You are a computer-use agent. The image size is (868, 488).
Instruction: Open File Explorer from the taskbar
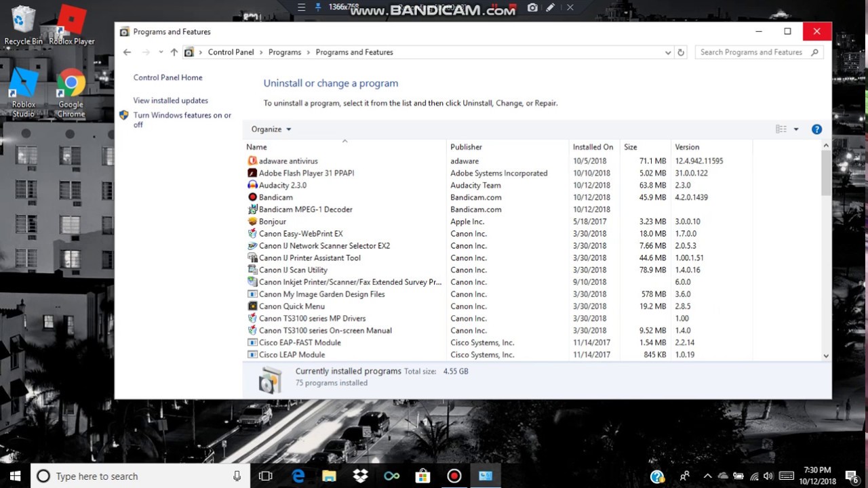pos(330,476)
